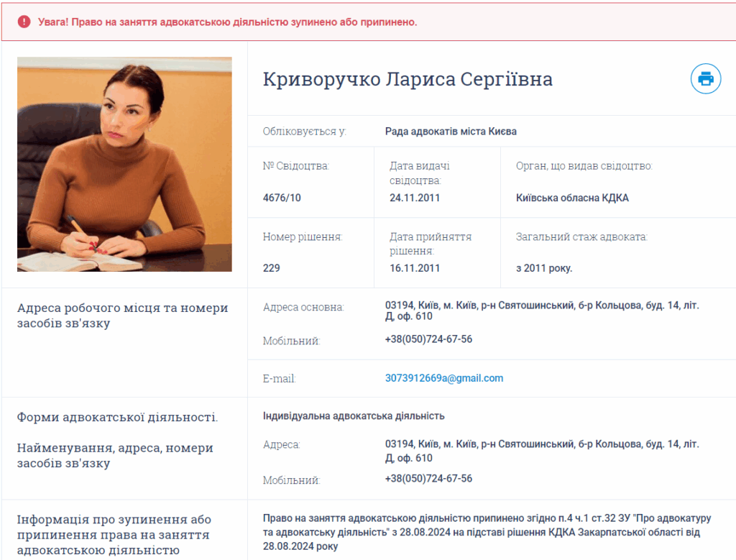Viewport: 736px width, 560px height.
Task: Click the mobile number under Індивідуальна адвокатська діяльність
Action: pyautogui.click(x=428, y=479)
